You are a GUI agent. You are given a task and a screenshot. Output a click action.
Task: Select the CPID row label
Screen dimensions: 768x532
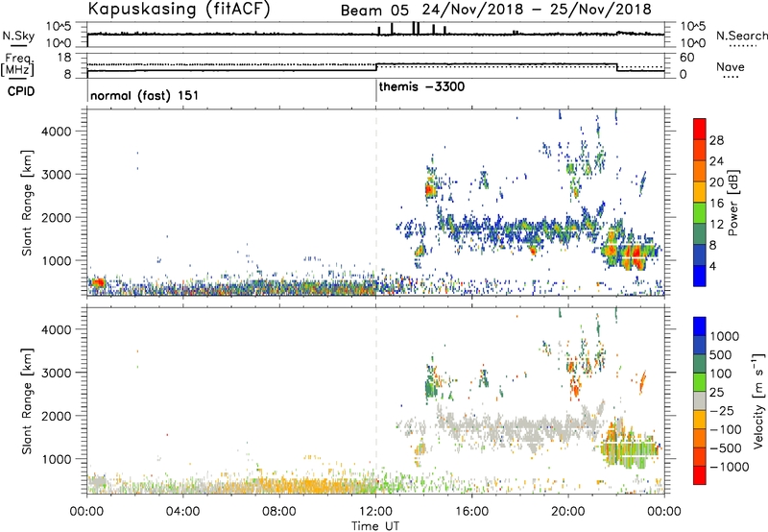point(21,91)
